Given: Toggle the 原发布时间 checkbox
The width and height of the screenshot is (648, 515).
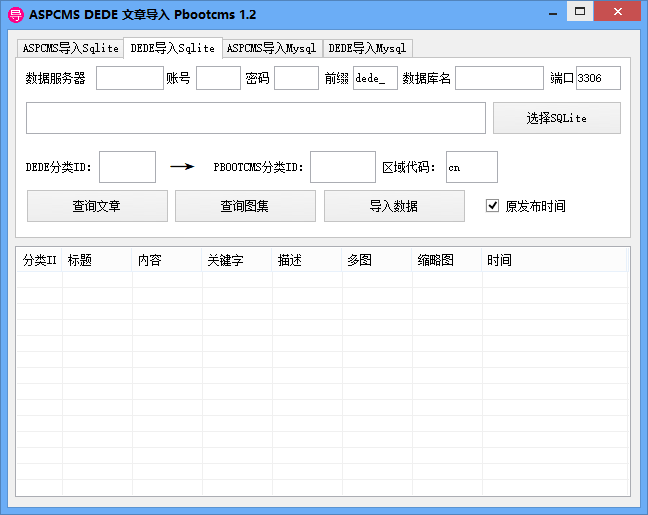Looking at the screenshot, I should coord(492,205).
